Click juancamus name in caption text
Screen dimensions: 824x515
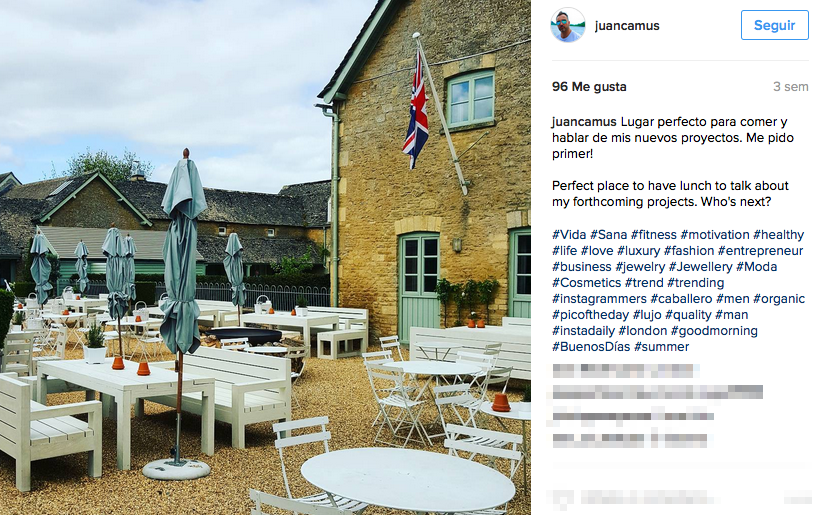[584, 122]
